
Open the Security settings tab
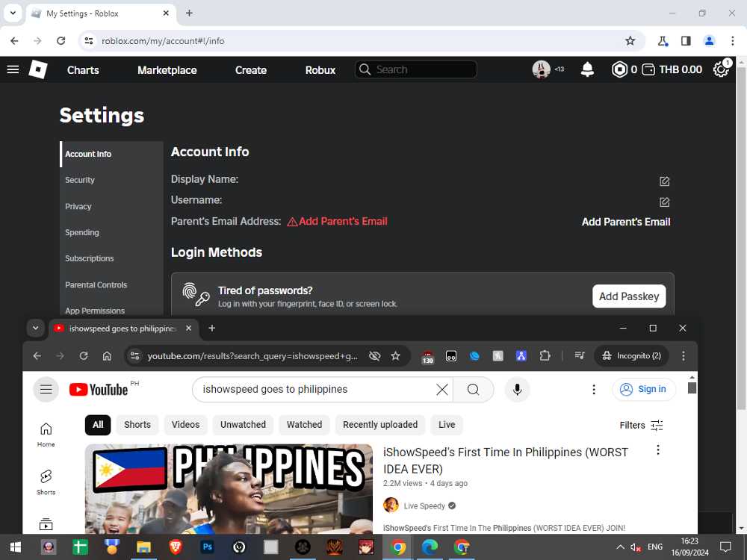[x=80, y=180]
